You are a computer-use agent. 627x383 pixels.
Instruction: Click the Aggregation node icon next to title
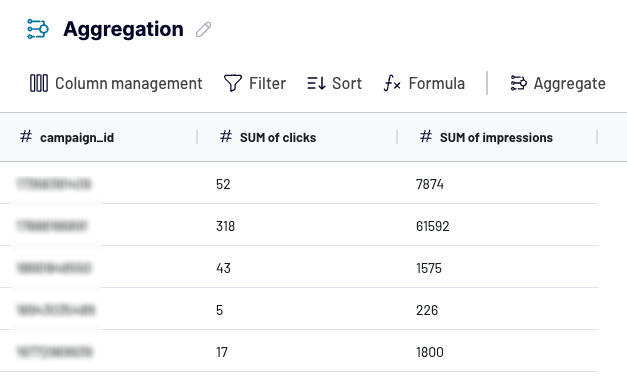38,29
